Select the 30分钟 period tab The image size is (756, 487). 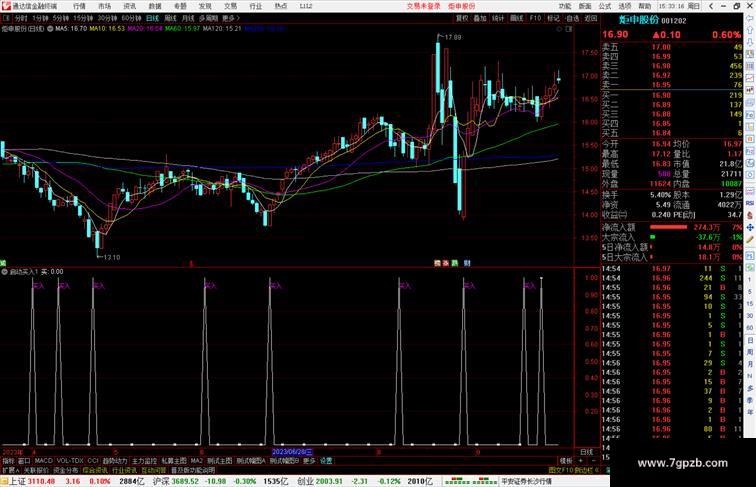(x=107, y=18)
